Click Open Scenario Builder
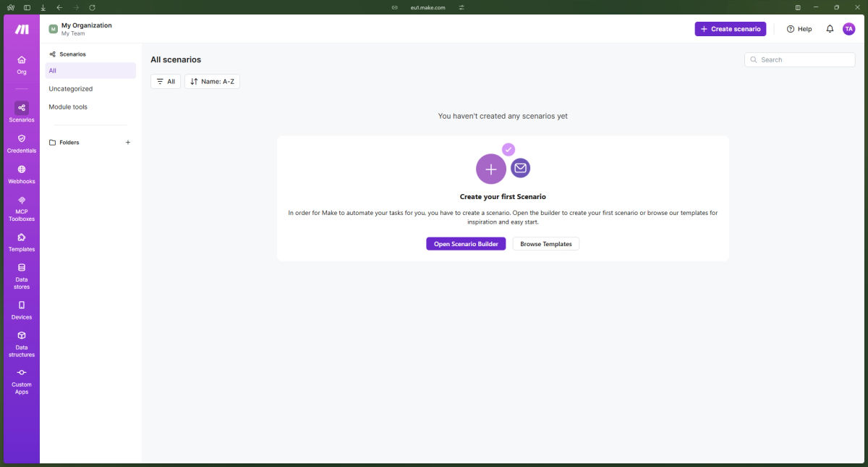 pos(466,243)
